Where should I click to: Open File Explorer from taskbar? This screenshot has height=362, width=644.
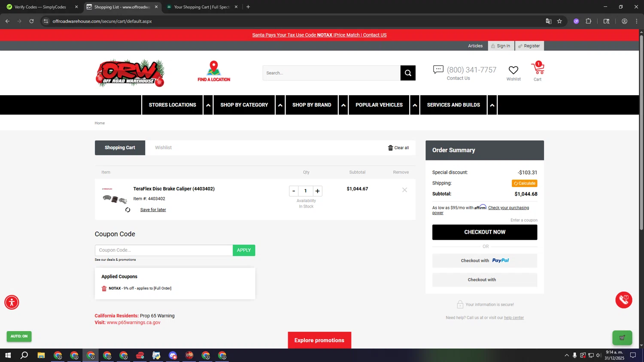41,355
